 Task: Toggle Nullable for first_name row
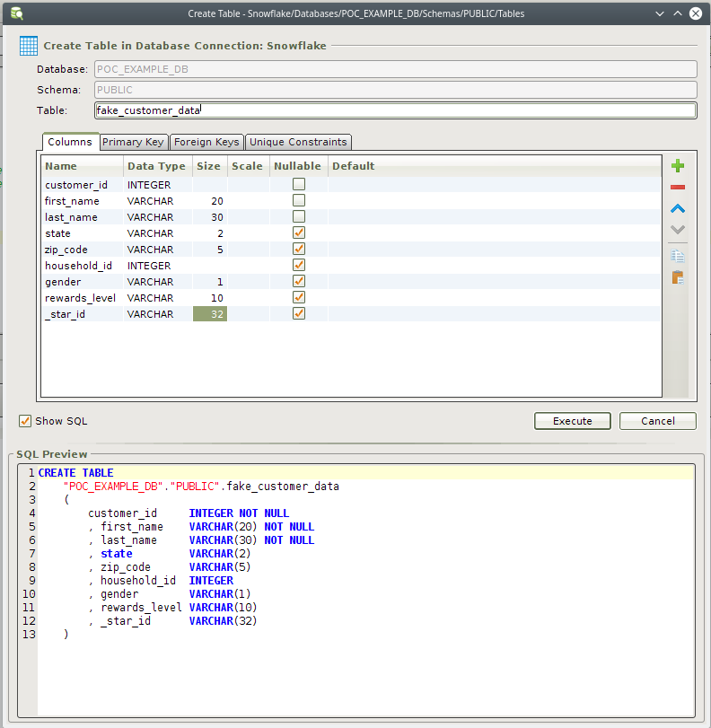[299, 200]
